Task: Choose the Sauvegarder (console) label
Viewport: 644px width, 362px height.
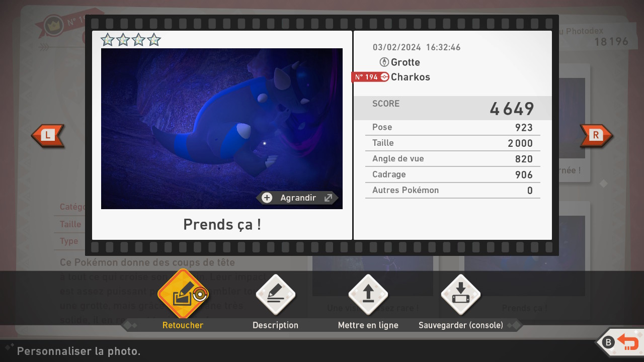Action: point(460,325)
